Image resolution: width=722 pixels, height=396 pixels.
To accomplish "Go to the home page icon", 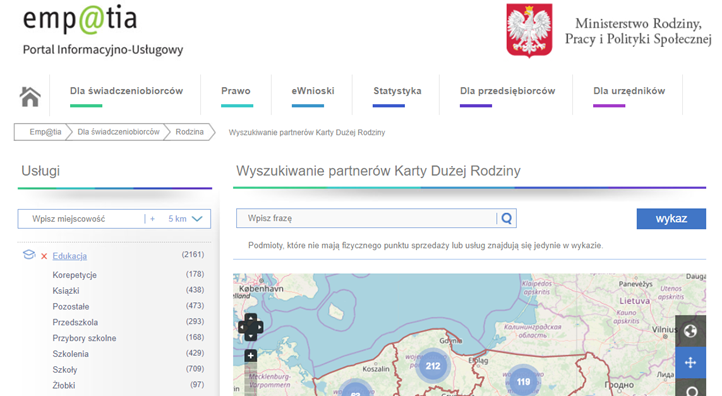I will (x=30, y=97).
